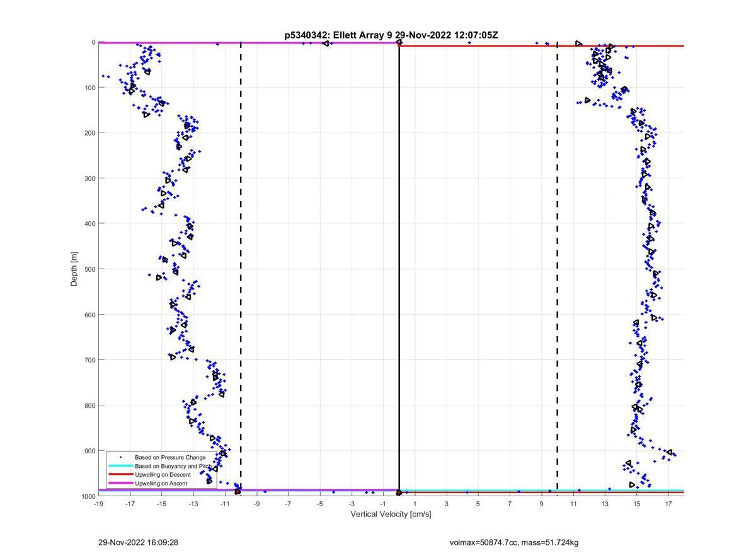Click positive x-axis tick label "11"
The width and height of the screenshot is (756, 558).
pos(573,504)
